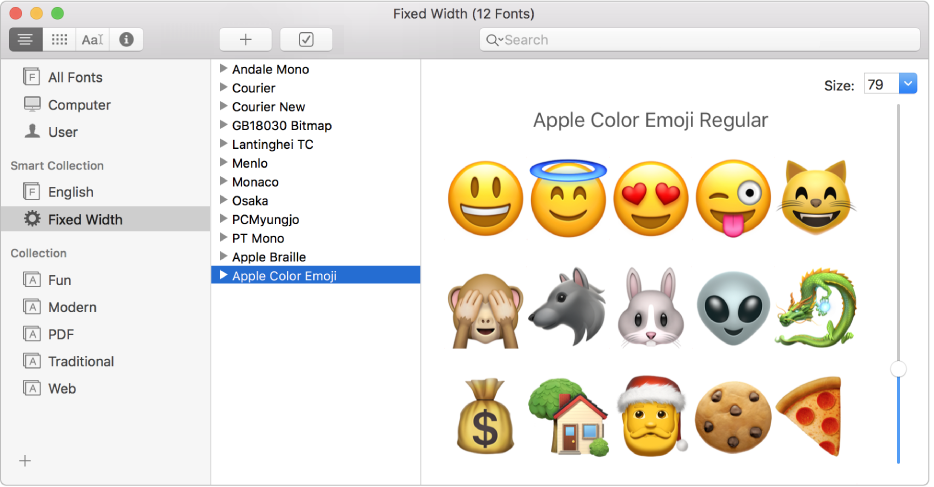Image resolution: width=934 pixels, height=487 pixels.
Task: Select Apple Braille font name
Action: tap(269, 257)
